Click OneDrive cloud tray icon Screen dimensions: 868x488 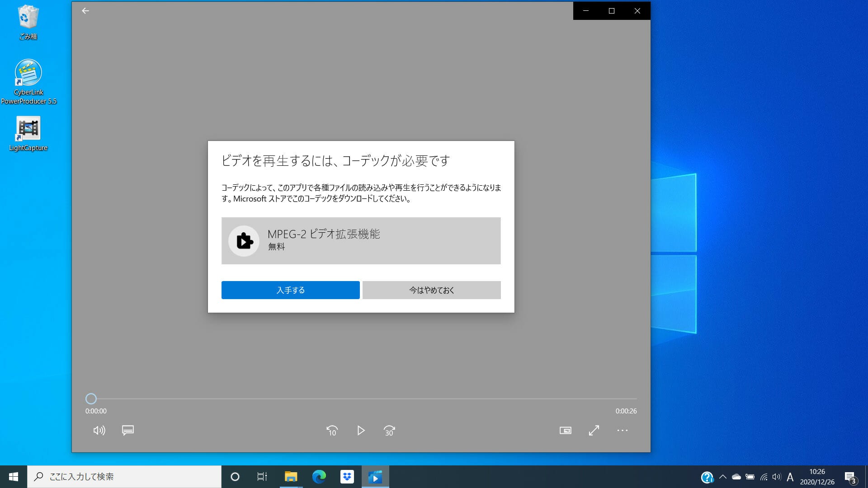coord(736,477)
